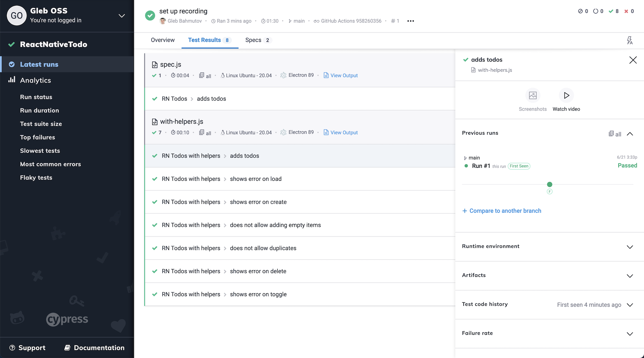Open does not allow duplicates test row

click(x=300, y=248)
